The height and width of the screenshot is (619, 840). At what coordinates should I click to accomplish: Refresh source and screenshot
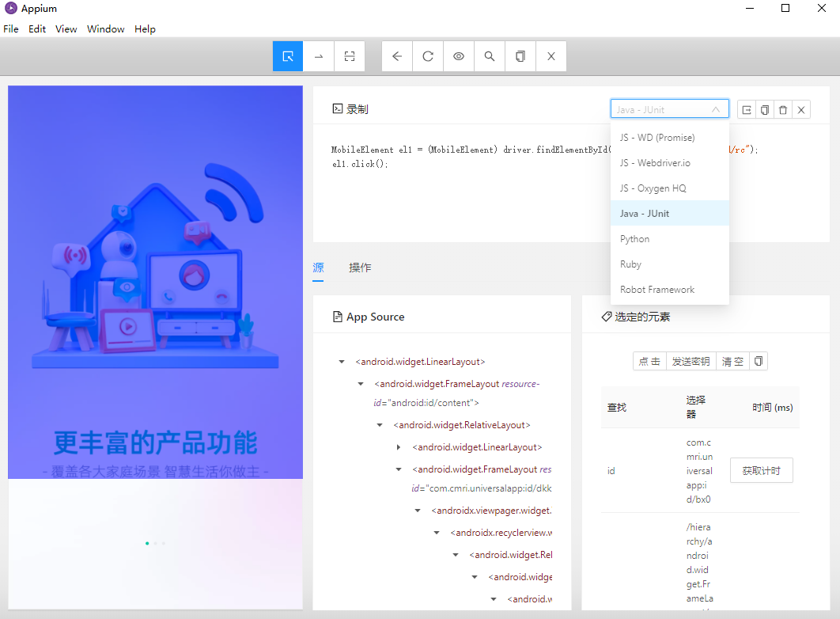(x=428, y=56)
